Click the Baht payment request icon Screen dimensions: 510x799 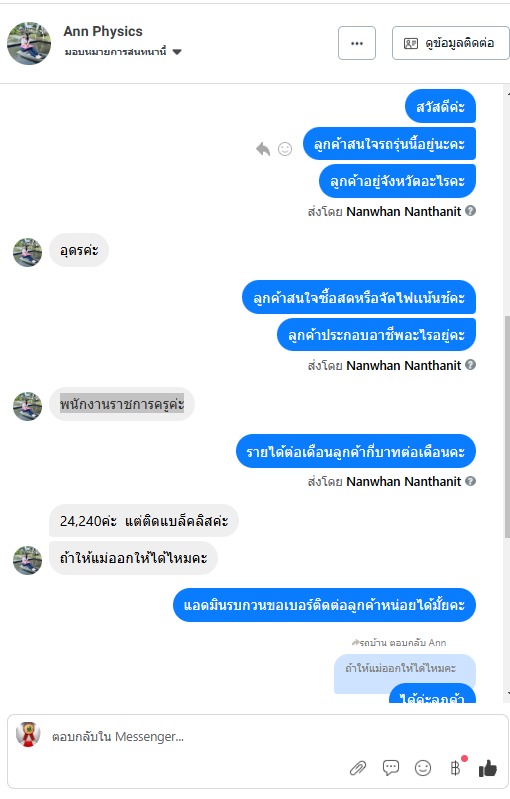click(457, 767)
